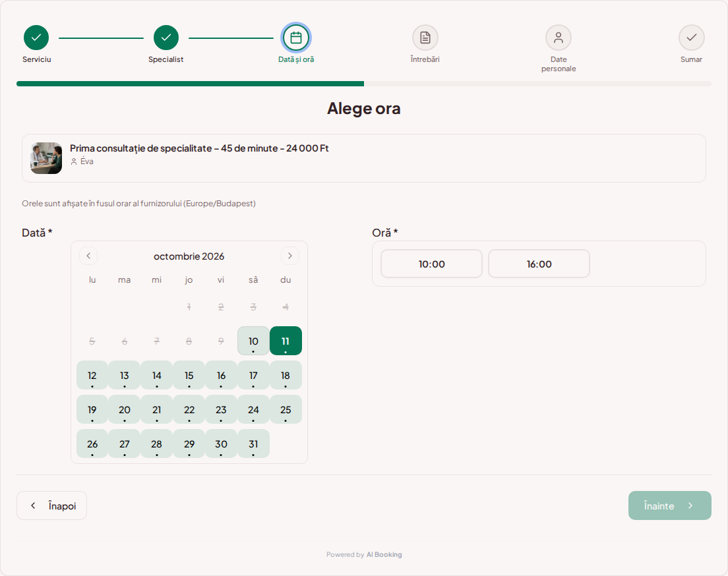
Task: Go to previous month with left chevron
Action: click(88, 256)
